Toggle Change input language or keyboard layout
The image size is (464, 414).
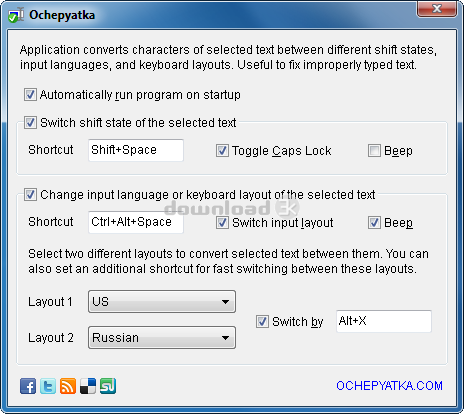pos(30,195)
